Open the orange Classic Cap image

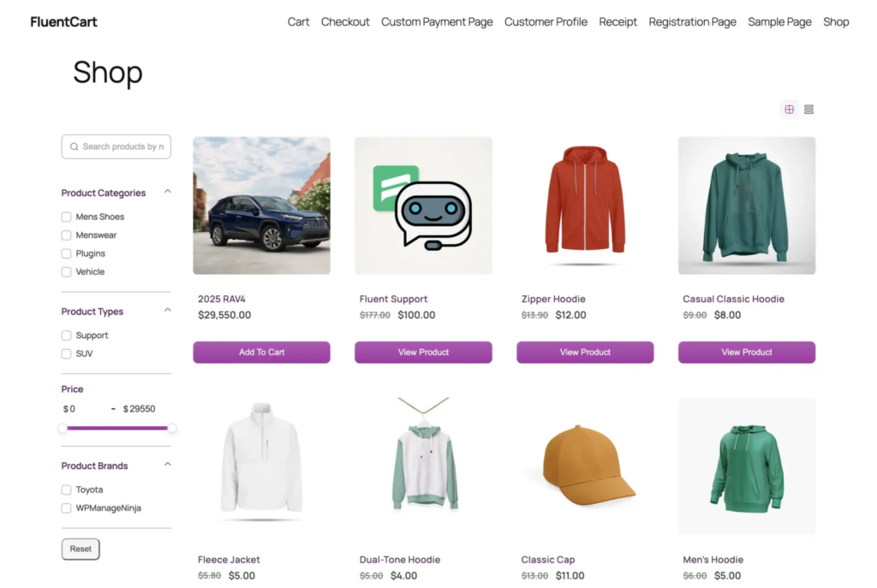[585, 466]
